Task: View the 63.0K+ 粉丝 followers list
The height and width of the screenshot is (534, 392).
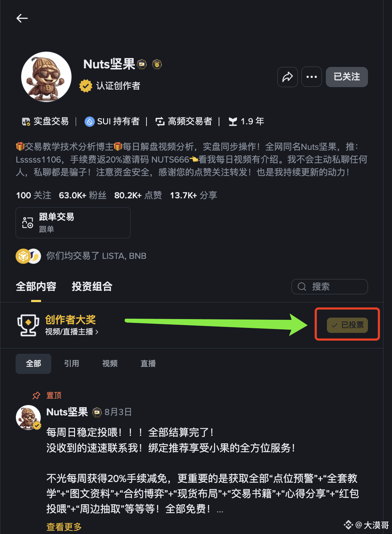Action: pyautogui.click(x=82, y=195)
